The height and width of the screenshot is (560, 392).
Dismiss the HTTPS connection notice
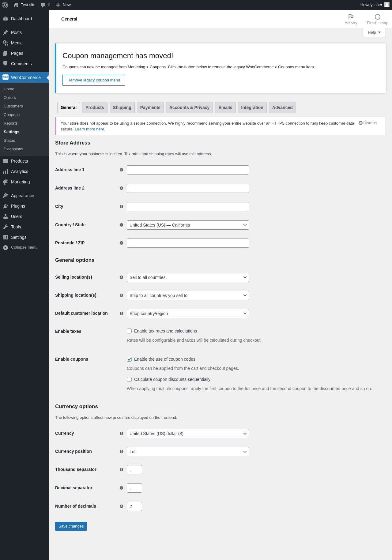point(368,123)
